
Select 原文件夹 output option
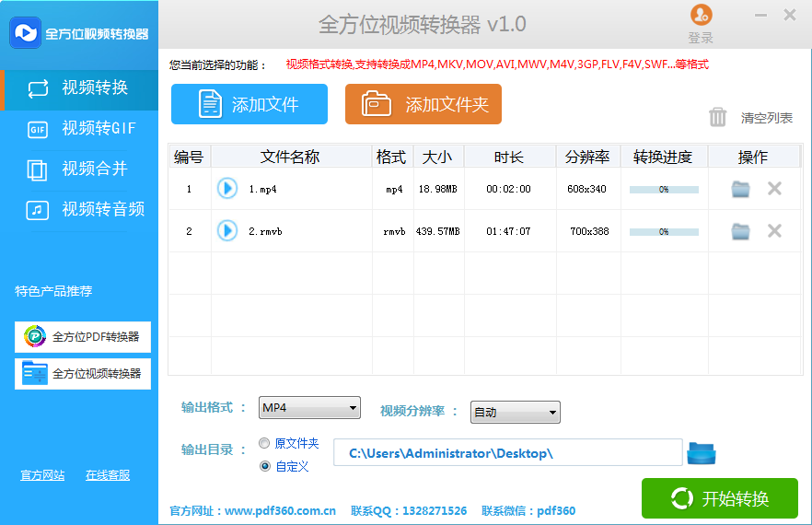point(265,443)
